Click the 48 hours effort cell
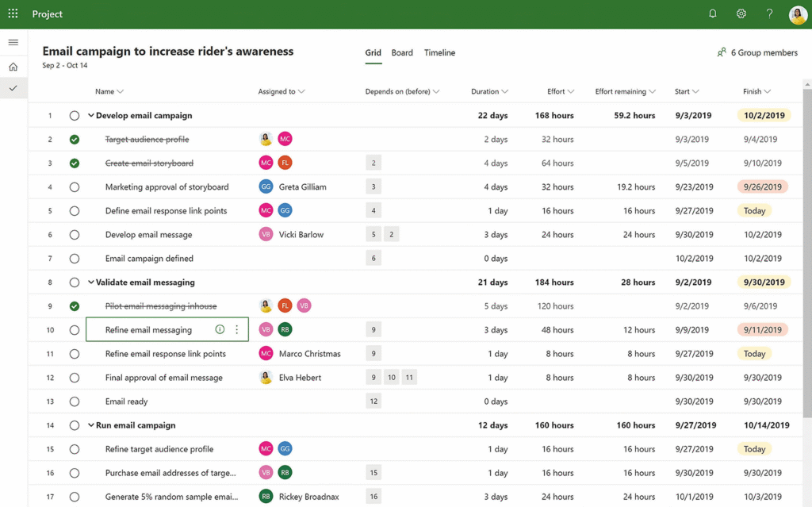812x507 pixels. pos(557,330)
